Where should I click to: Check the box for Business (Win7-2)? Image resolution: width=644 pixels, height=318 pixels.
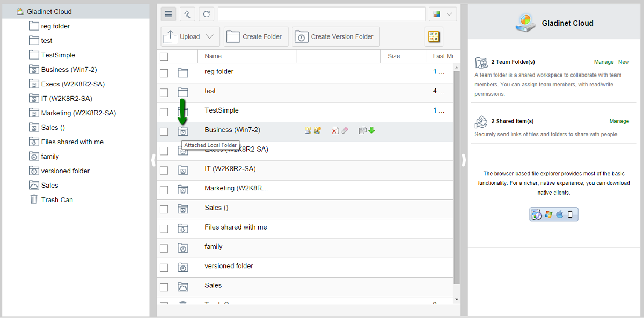(164, 131)
